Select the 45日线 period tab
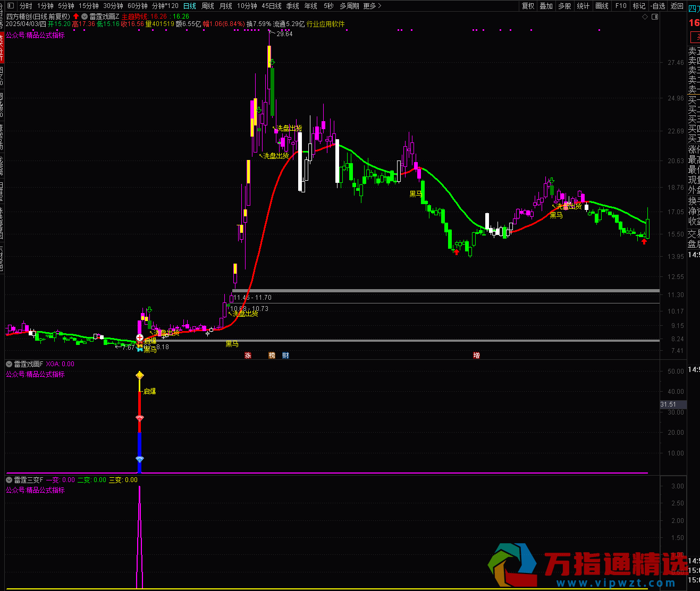 [272, 6]
